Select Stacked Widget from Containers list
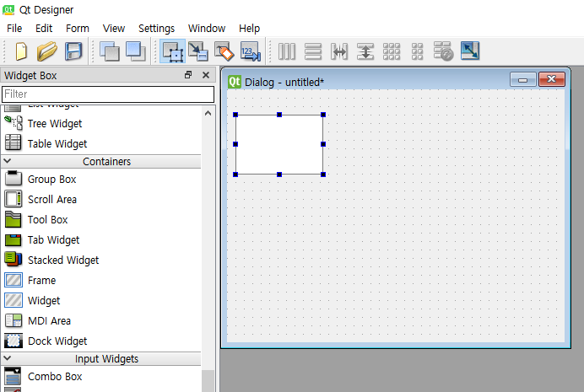 63,260
